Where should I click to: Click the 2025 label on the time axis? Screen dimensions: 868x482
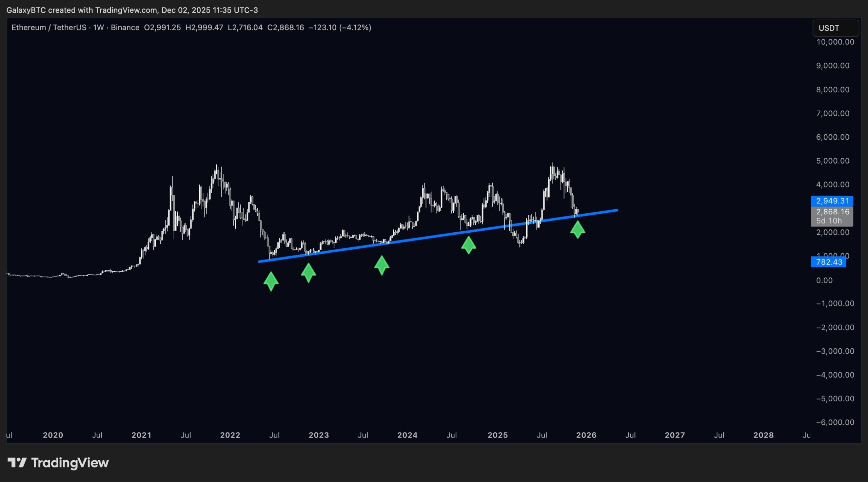497,435
